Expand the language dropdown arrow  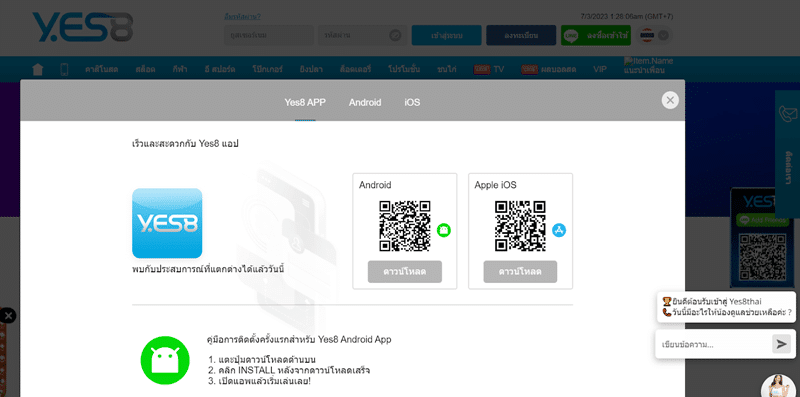(663, 35)
